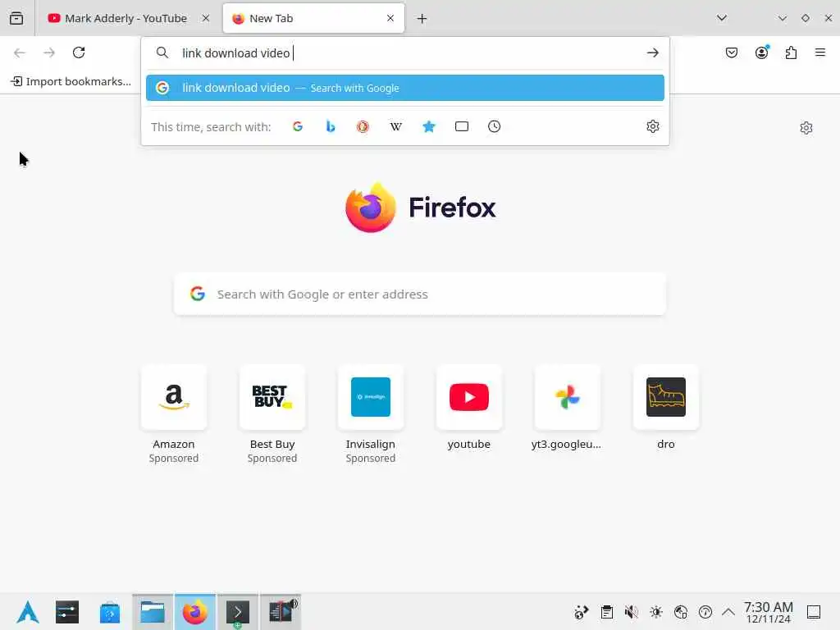Open Discover software store in taskbar

click(x=110, y=612)
